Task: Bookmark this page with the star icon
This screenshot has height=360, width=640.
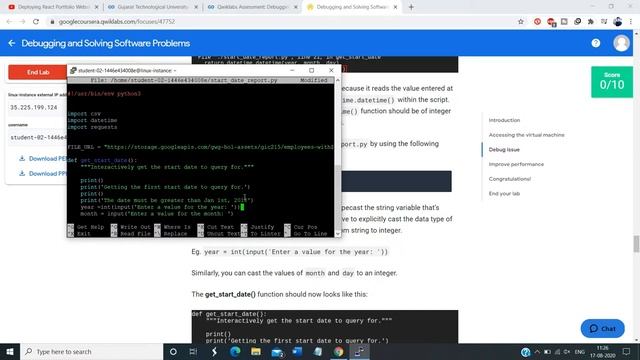Action: (x=521, y=22)
